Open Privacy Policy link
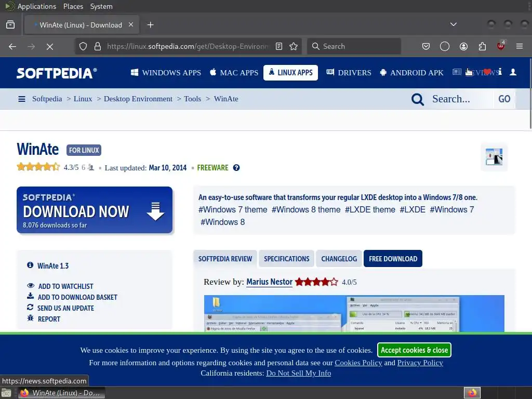The height and width of the screenshot is (399, 532). tap(420, 363)
